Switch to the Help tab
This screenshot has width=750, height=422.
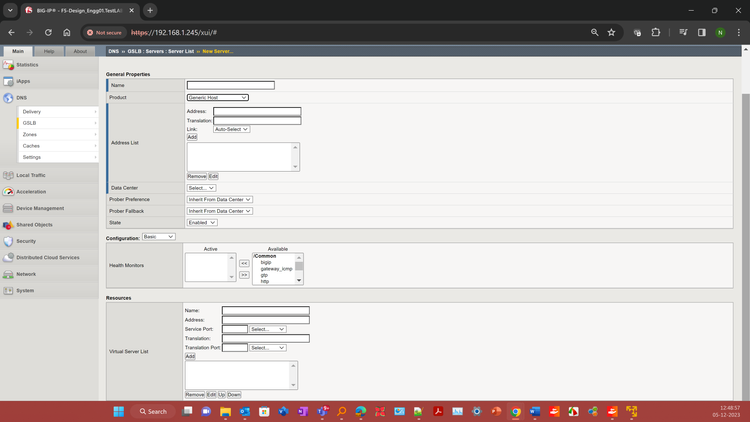tap(49, 51)
